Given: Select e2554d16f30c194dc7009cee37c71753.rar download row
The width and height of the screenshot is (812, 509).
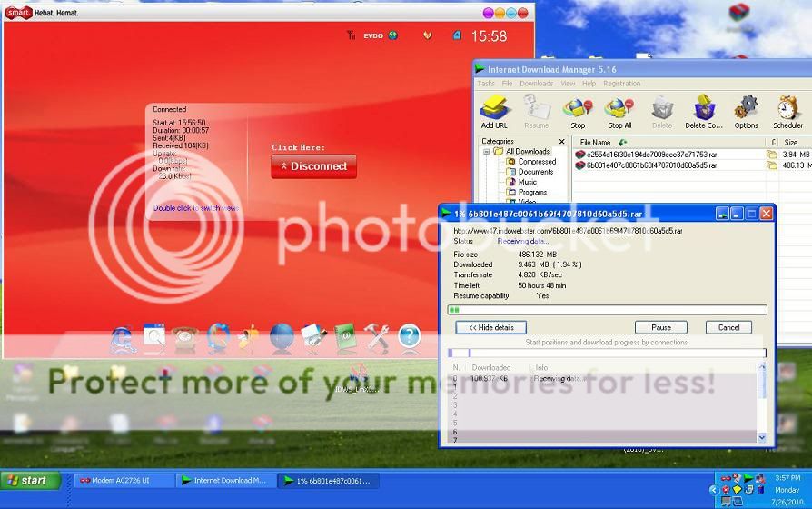Looking at the screenshot, I should coord(692,155).
